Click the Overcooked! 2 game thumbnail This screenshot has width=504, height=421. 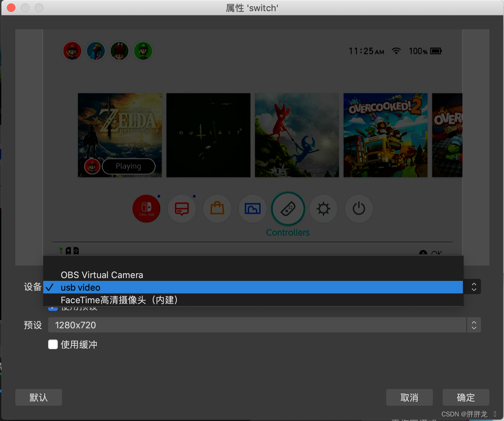[x=385, y=135]
